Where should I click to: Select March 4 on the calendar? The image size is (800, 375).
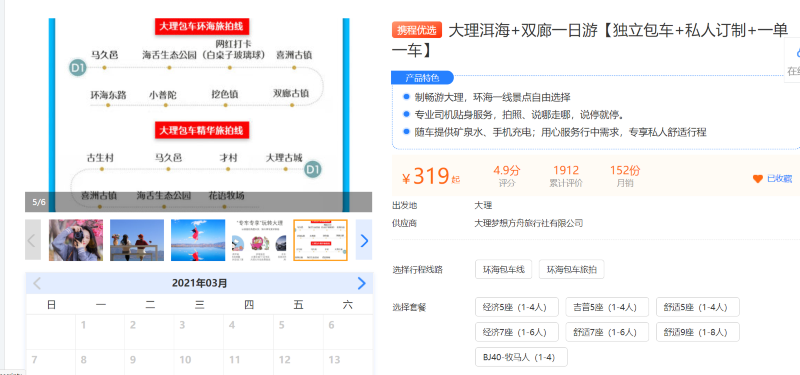tap(249, 332)
